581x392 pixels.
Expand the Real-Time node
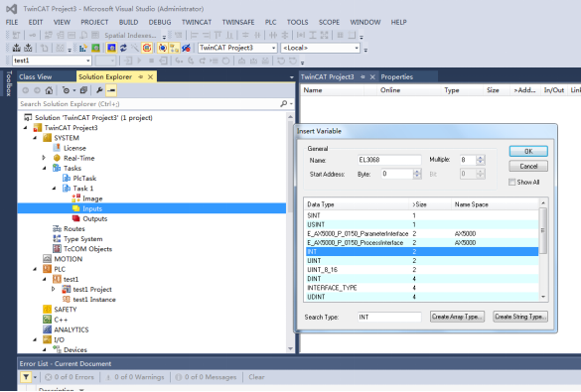coord(44,158)
